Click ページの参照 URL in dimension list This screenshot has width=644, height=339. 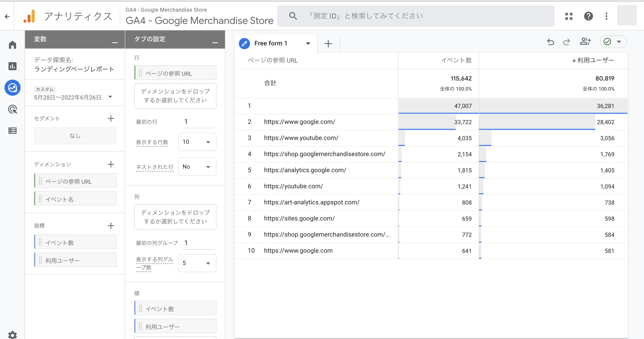pos(75,181)
